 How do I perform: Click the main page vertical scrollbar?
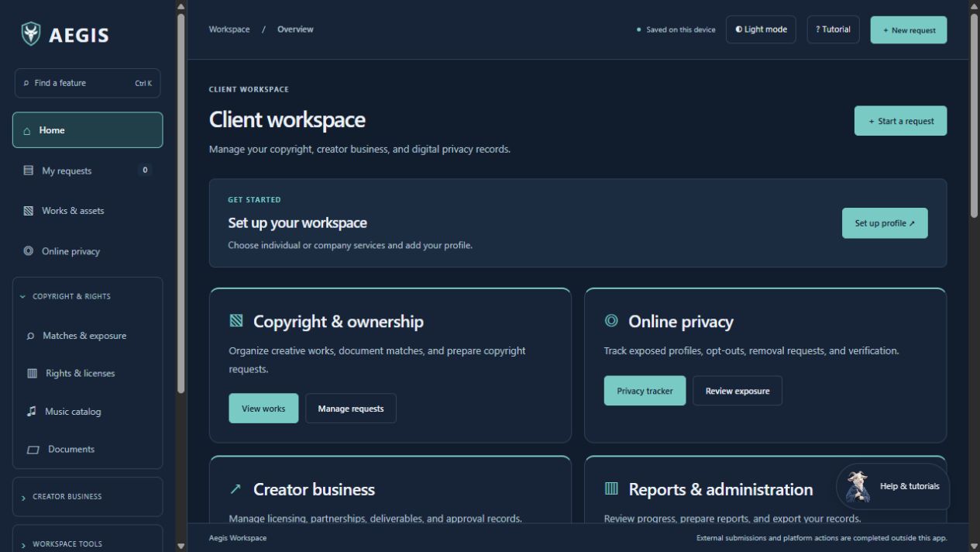[x=975, y=116]
